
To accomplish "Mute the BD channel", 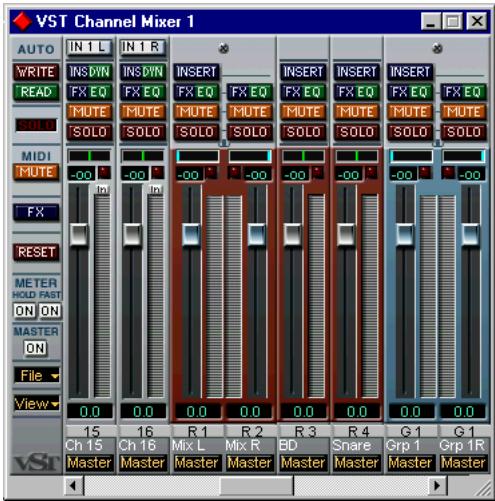I will click(303, 112).
